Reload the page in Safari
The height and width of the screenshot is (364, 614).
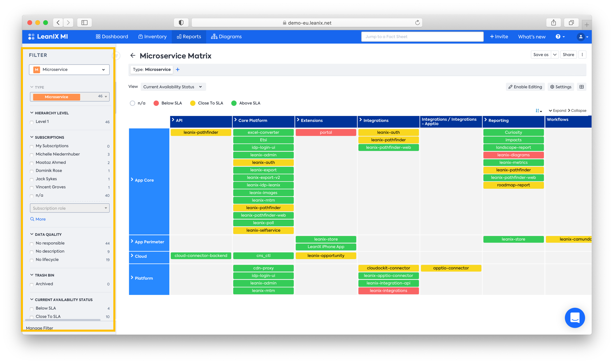[x=417, y=23]
